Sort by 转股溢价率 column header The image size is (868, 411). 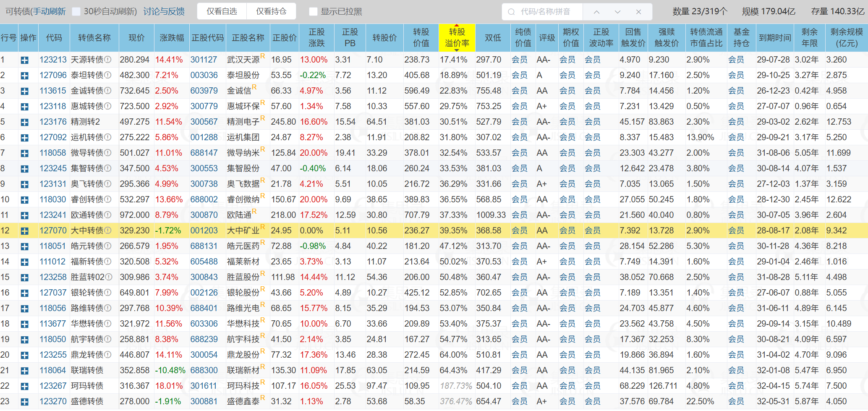coord(457,38)
